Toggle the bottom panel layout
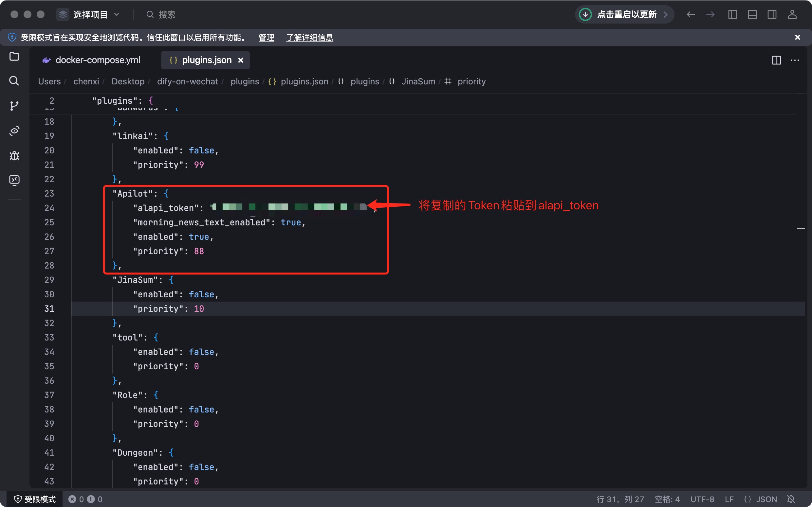The height and width of the screenshot is (507, 812). (752, 14)
